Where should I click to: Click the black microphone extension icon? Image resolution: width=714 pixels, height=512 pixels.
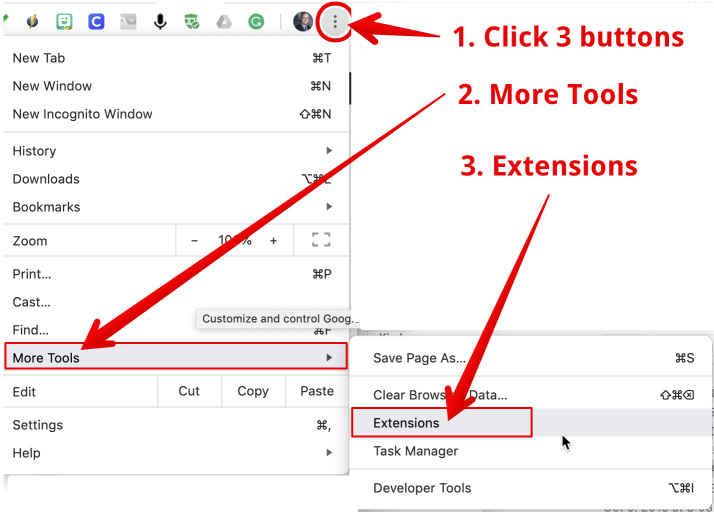click(160, 21)
